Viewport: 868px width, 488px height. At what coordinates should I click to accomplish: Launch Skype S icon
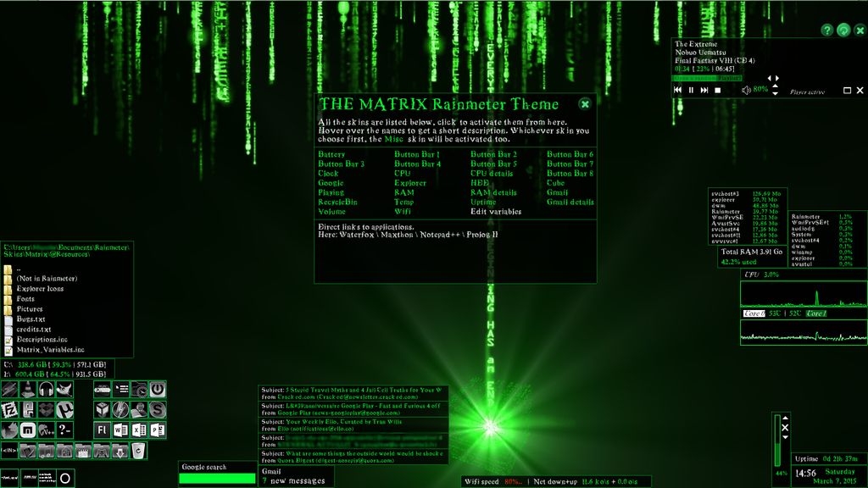point(158,410)
